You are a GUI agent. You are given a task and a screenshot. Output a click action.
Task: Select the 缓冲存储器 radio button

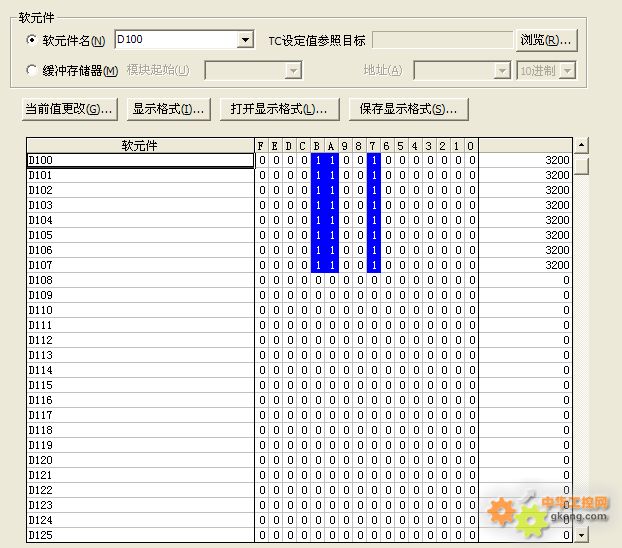click(x=31, y=70)
